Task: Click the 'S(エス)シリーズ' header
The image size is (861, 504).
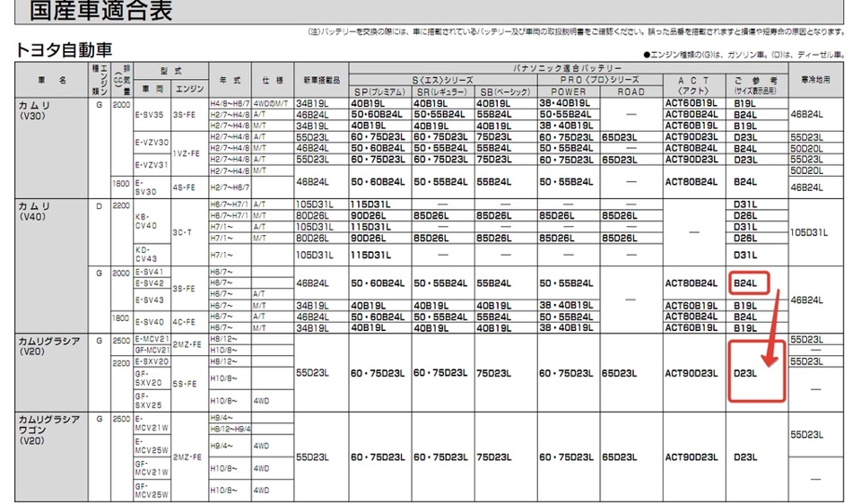Action: 442,80
